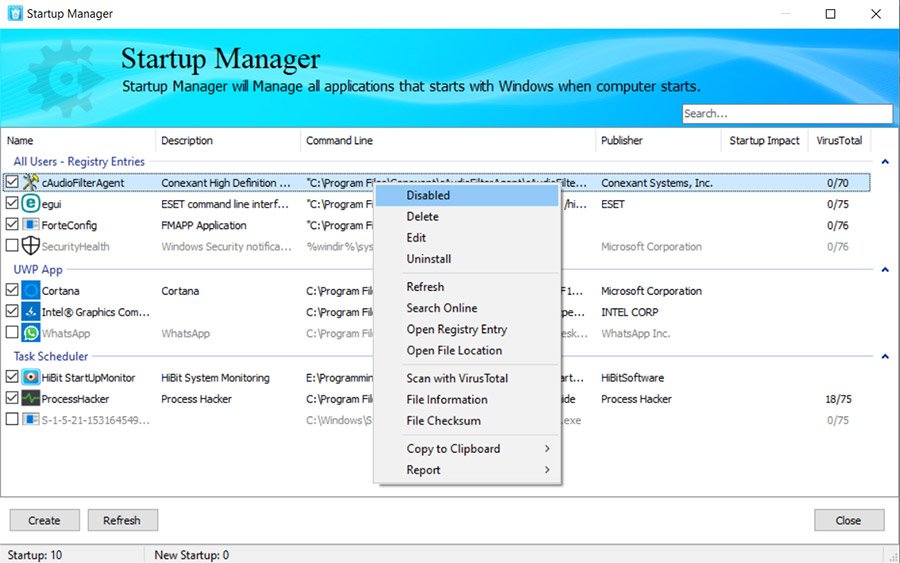Choose Search Online menu entry
This screenshot has width=900, height=563.
(x=467, y=308)
